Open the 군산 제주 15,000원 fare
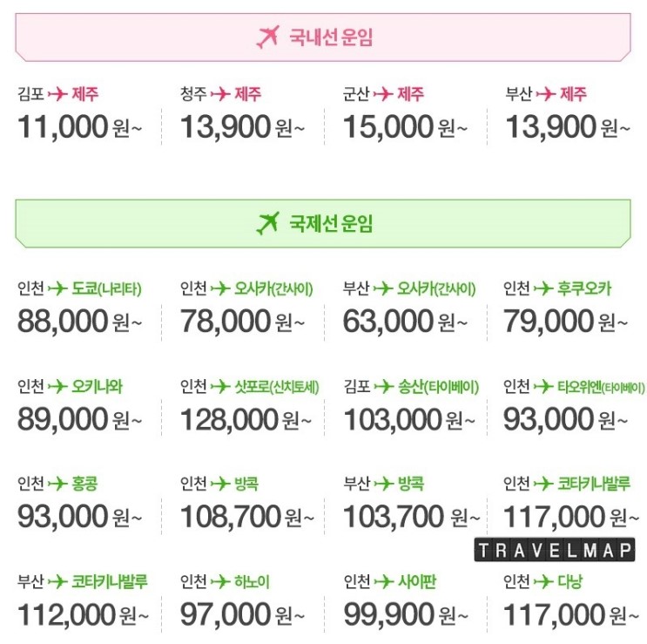 (x=405, y=114)
